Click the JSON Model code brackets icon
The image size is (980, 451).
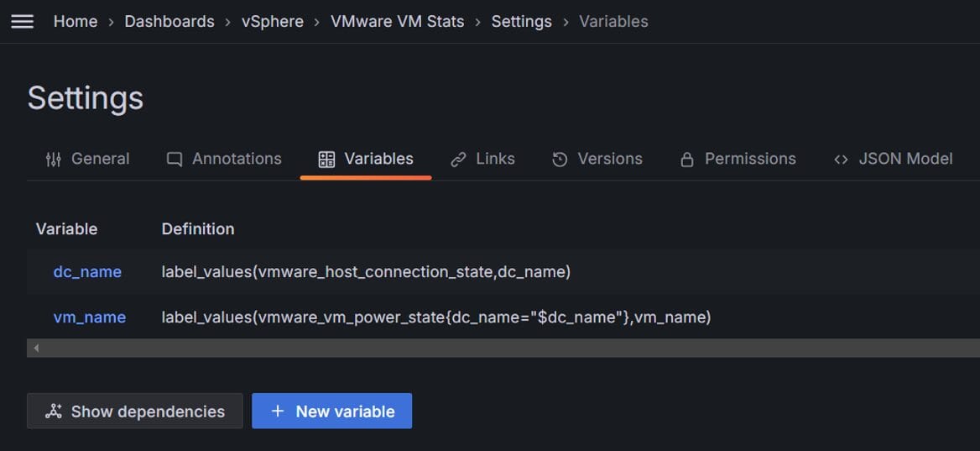coord(842,160)
